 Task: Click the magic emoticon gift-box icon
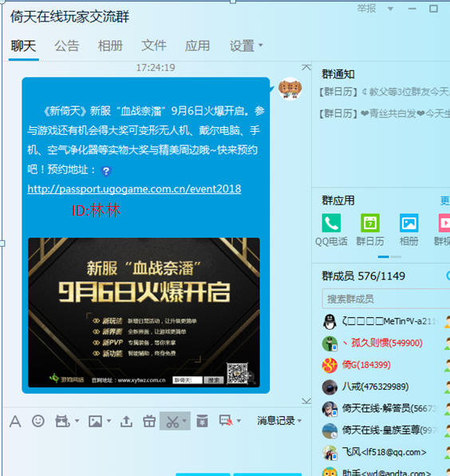(x=62, y=421)
